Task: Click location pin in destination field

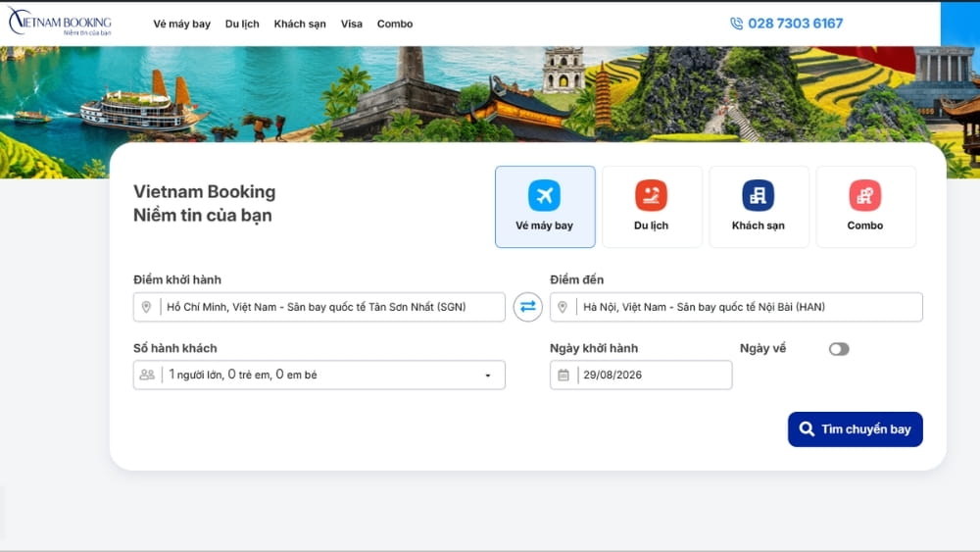Action: pyautogui.click(x=563, y=307)
